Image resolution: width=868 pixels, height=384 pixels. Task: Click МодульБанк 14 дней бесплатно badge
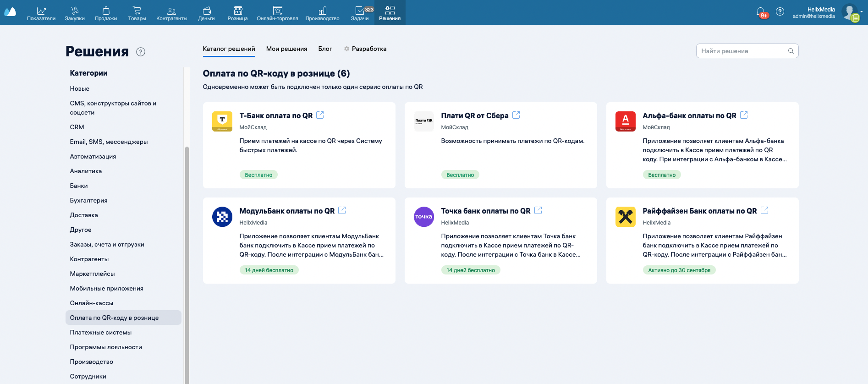coord(269,270)
